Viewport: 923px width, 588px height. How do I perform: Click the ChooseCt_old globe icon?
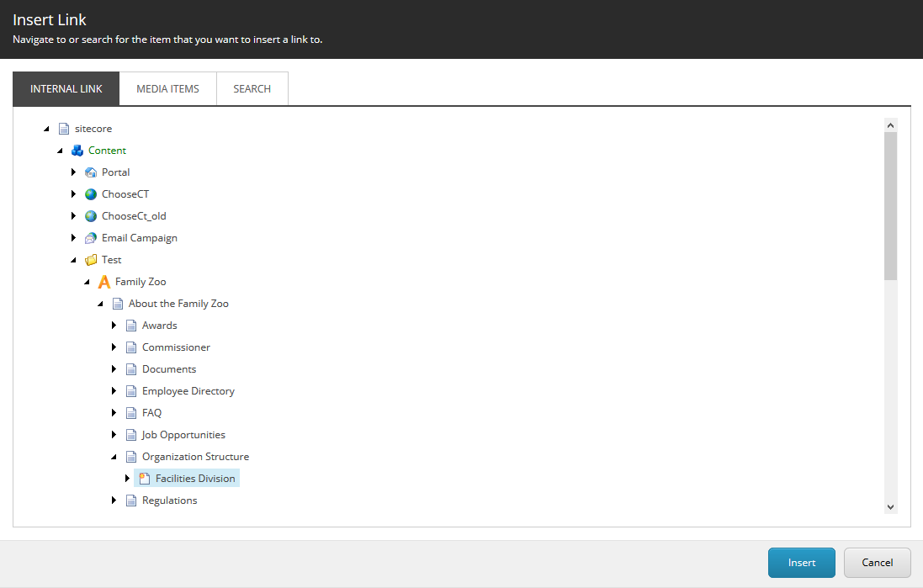[91, 216]
